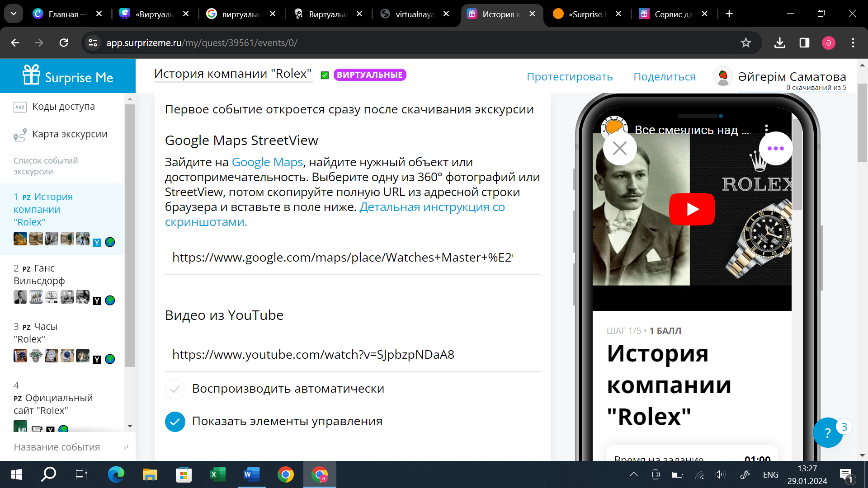Image resolution: width=868 pixels, height=488 pixels.
Task: Click the blue help question mark bubble
Action: point(827,433)
